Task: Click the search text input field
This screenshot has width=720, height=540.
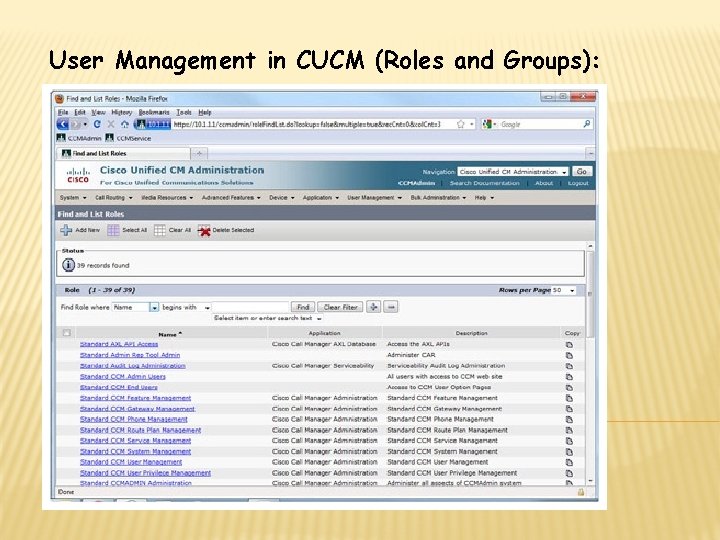Action: click(251, 307)
